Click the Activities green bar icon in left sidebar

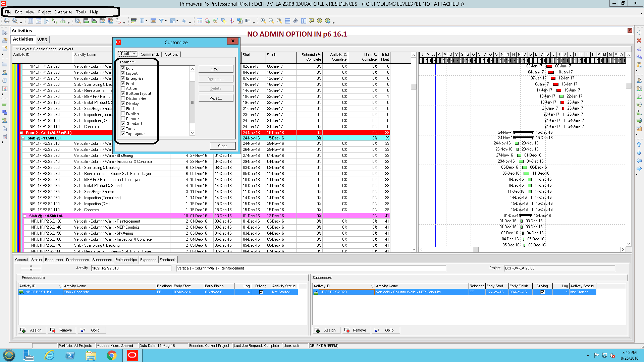pos(5,104)
